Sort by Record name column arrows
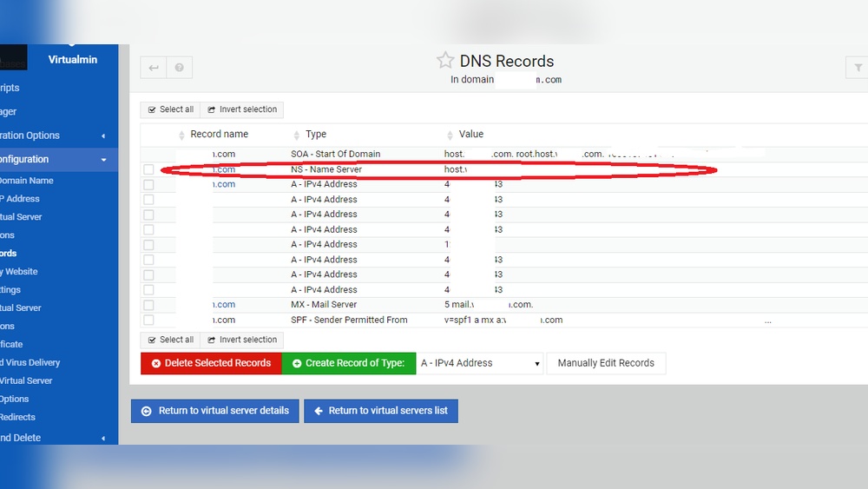The width and height of the screenshot is (868, 489). tap(181, 135)
